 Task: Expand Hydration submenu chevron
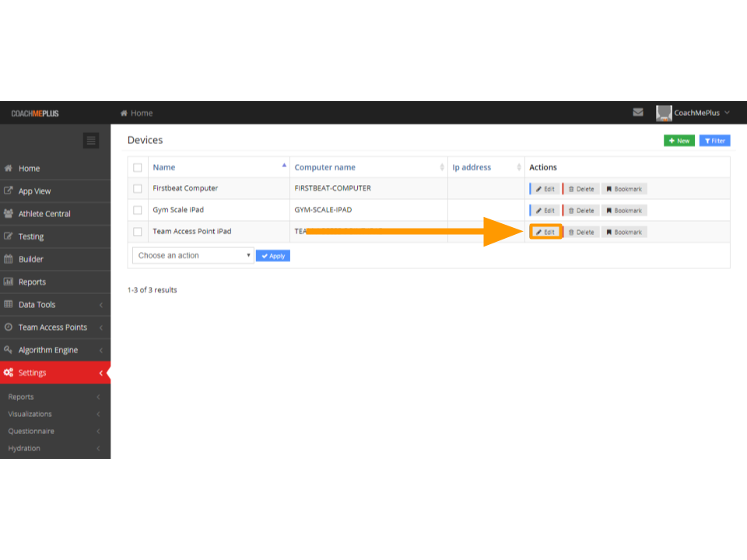point(98,448)
